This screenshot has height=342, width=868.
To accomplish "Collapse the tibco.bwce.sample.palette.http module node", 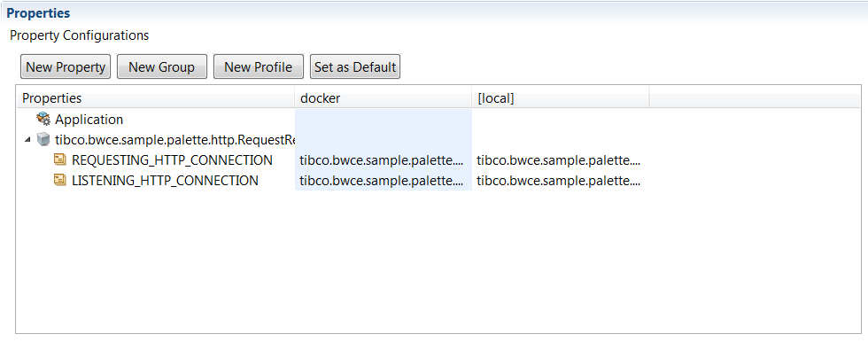I will click(x=27, y=140).
